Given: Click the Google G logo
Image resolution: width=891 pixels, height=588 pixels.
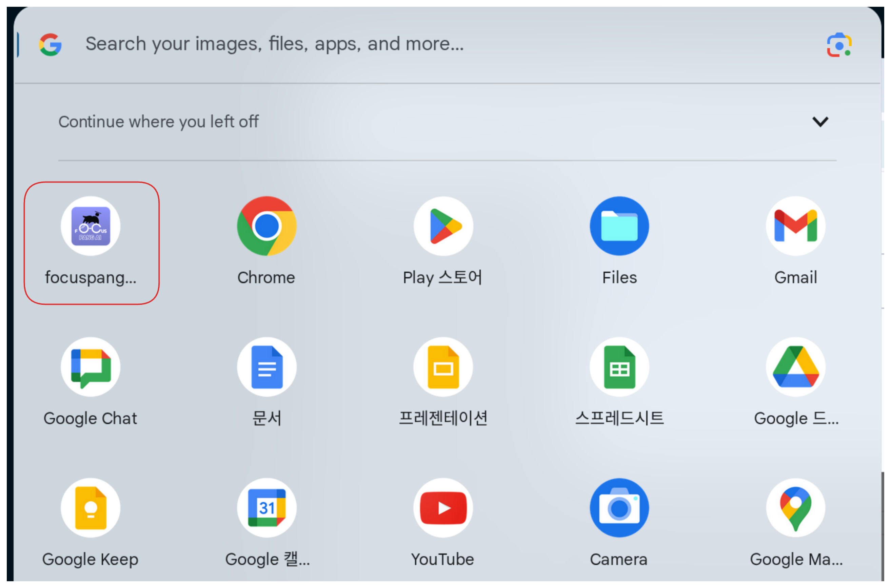Looking at the screenshot, I should click(x=50, y=45).
